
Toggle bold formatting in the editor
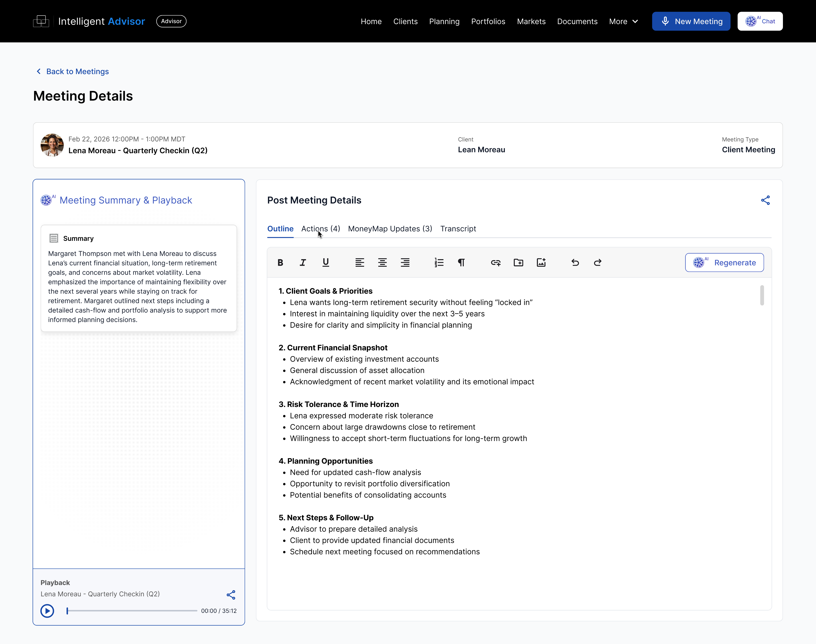(x=280, y=262)
